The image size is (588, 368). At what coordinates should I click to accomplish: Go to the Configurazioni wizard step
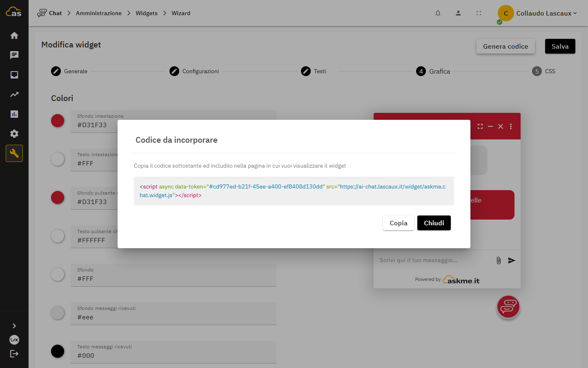coord(194,71)
